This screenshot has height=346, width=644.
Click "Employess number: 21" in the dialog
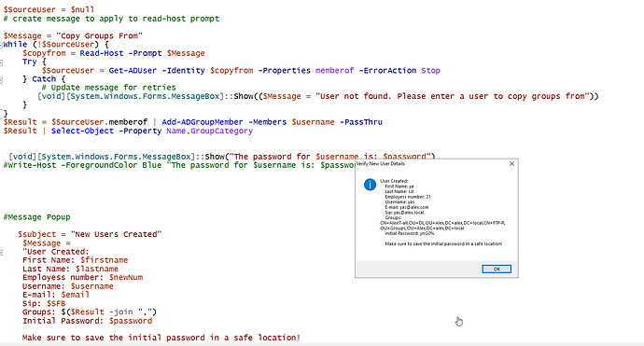pyautogui.click(x=408, y=197)
